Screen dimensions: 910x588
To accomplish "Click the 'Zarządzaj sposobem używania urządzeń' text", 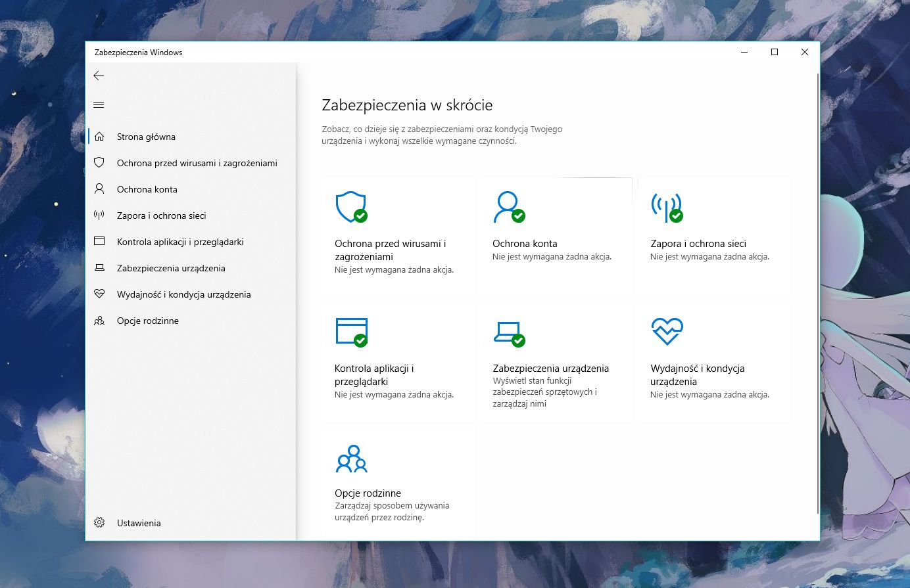I will (x=392, y=511).
